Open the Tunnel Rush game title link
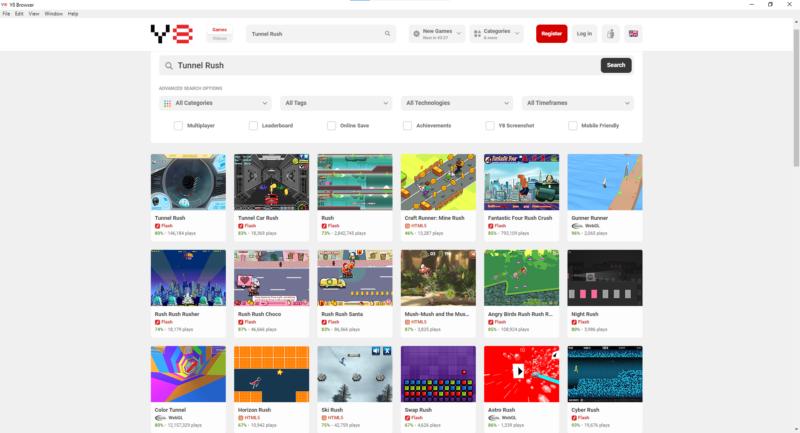 pos(170,218)
